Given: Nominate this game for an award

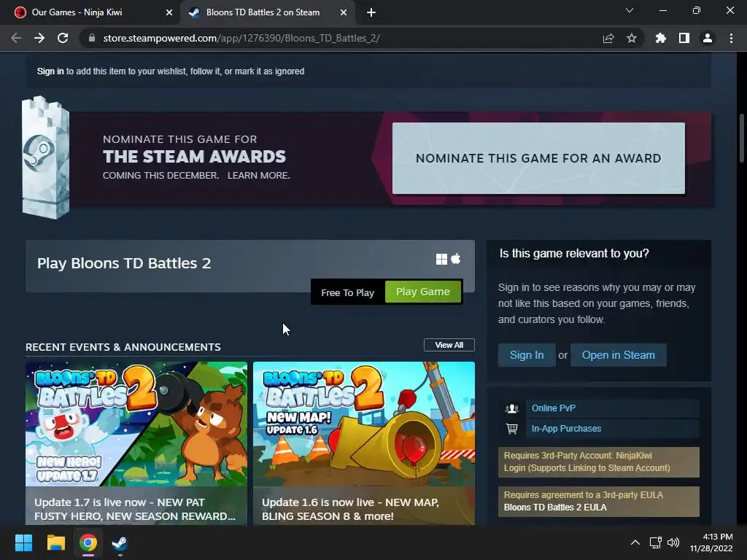Looking at the screenshot, I should point(538,158).
